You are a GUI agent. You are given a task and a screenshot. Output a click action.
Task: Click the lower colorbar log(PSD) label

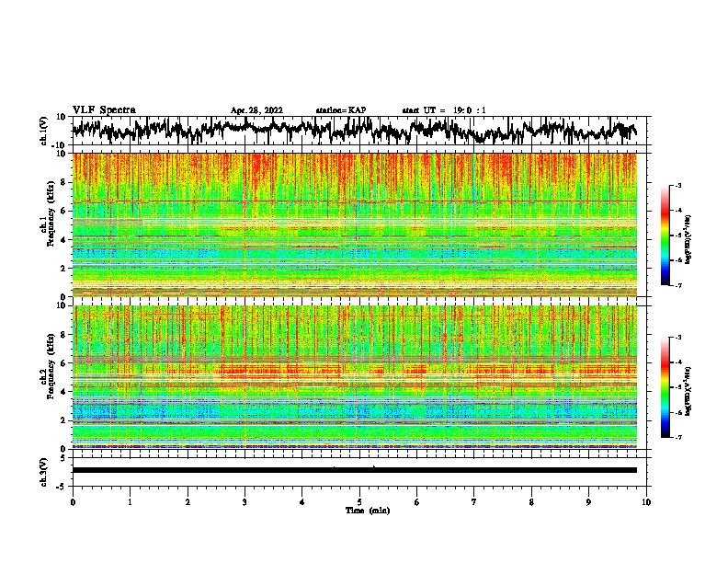point(688,391)
